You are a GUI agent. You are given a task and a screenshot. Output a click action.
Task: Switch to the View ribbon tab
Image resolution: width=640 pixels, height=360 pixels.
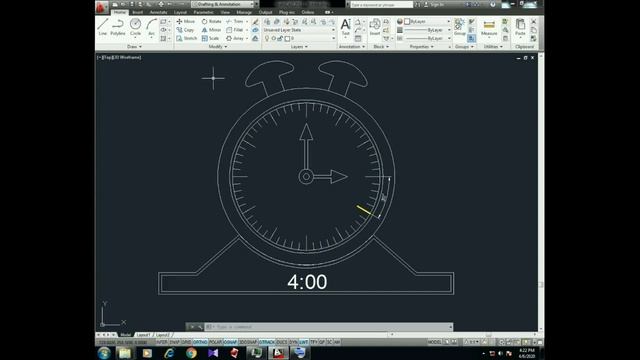click(224, 12)
